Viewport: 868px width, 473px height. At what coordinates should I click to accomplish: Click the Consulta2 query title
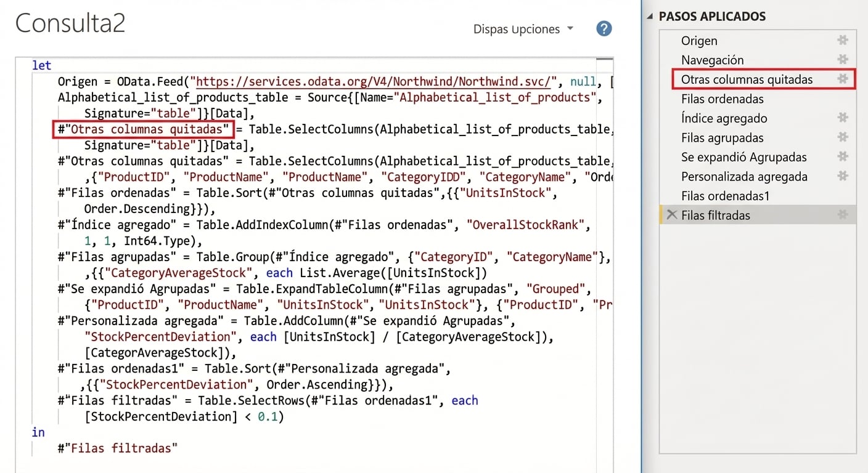tap(70, 23)
